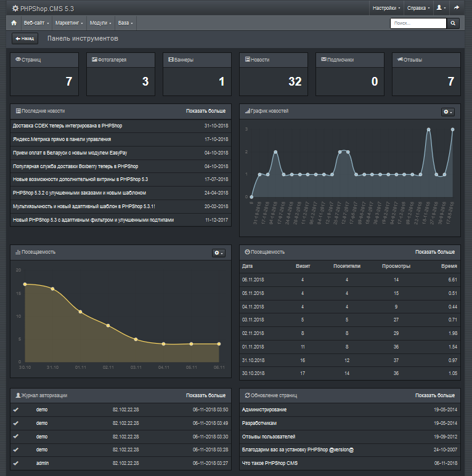
Task: Open the Отзывы counter card
Action: 426,75
